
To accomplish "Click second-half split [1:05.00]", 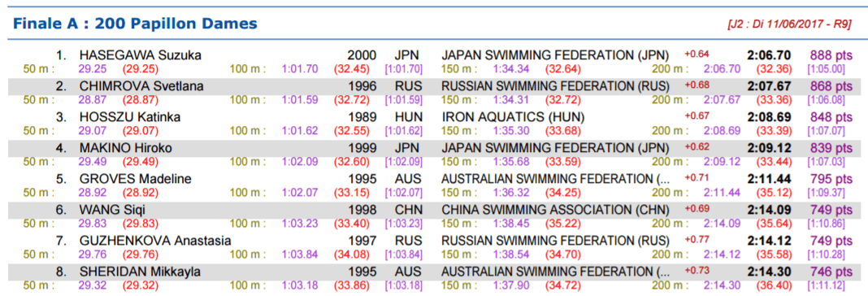I will (x=826, y=69).
